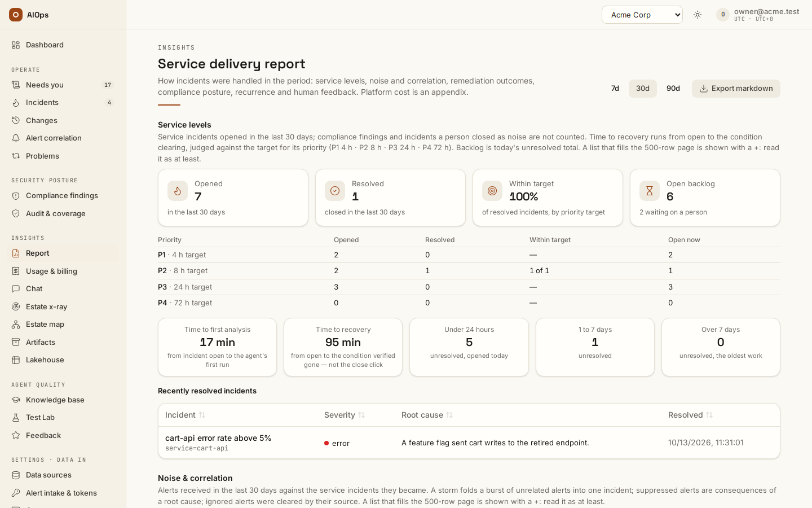This screenshot has height=508, width=812.
Task: Click the AIOps logo icon
Action: (16, 15)
